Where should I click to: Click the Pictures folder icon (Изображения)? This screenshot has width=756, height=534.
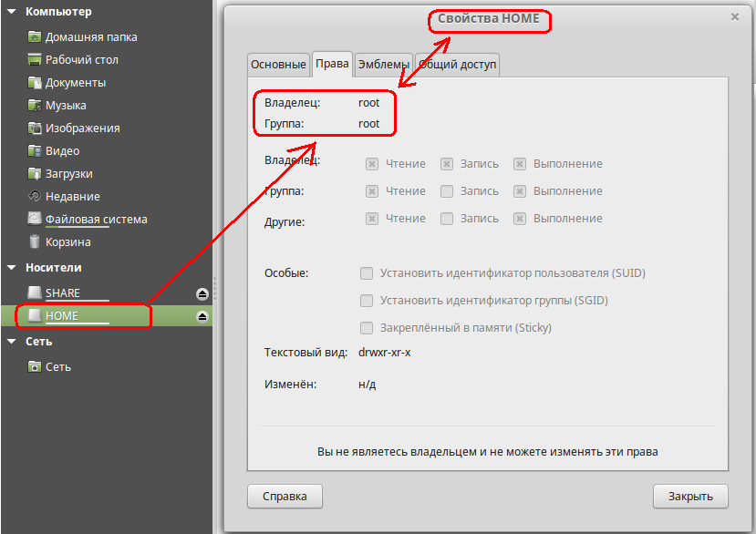click(35, 128)
